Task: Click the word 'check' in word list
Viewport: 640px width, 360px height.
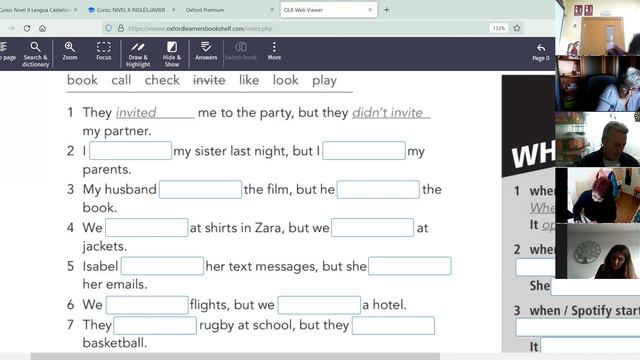Action: click(x=162, y=80)
